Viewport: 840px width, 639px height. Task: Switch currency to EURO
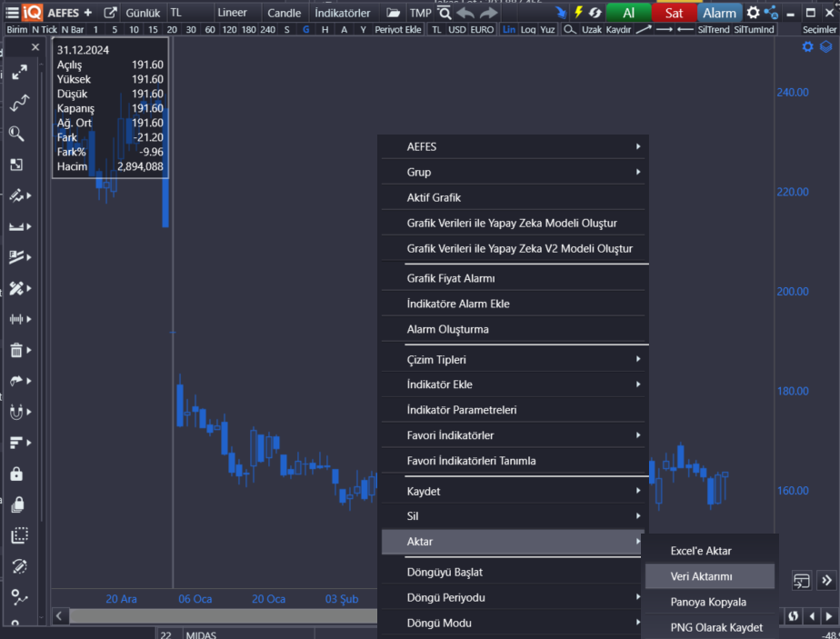pos(482,29)
